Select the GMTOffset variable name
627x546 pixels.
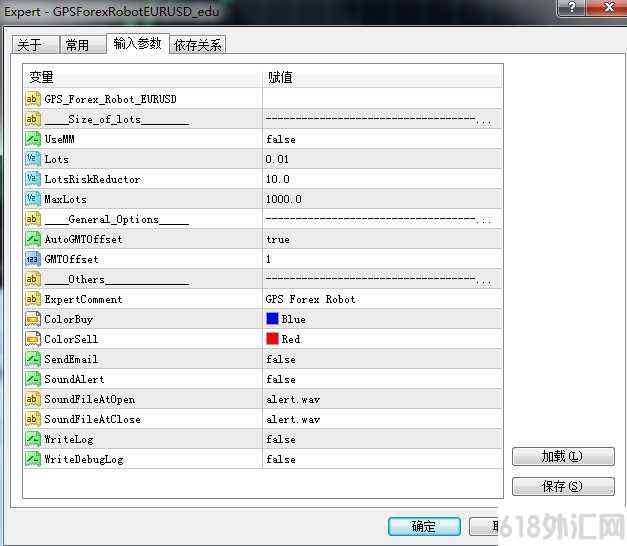pyautogui.click(x=71, y=259)
